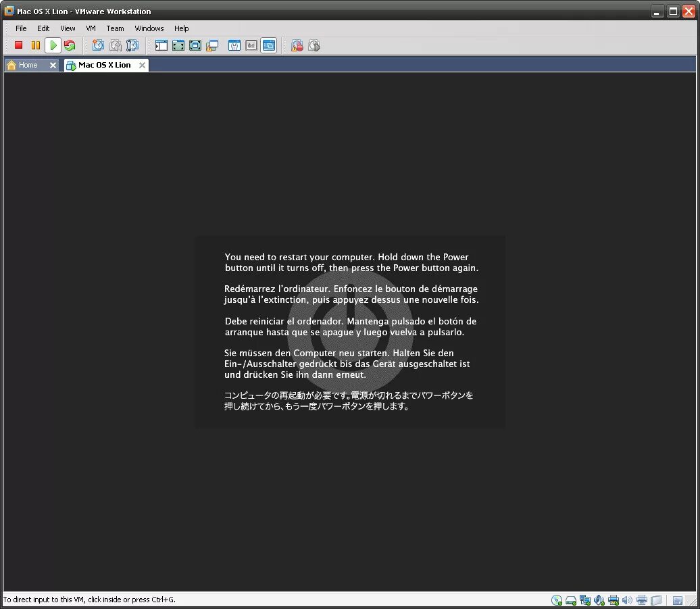
Task: Take a snapshot of the virtual machine
Action: (x=98, y=45)
